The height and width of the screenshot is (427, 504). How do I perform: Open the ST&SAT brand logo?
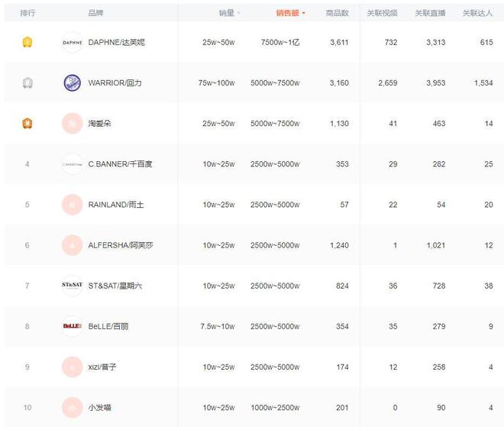tap(73, 286)
